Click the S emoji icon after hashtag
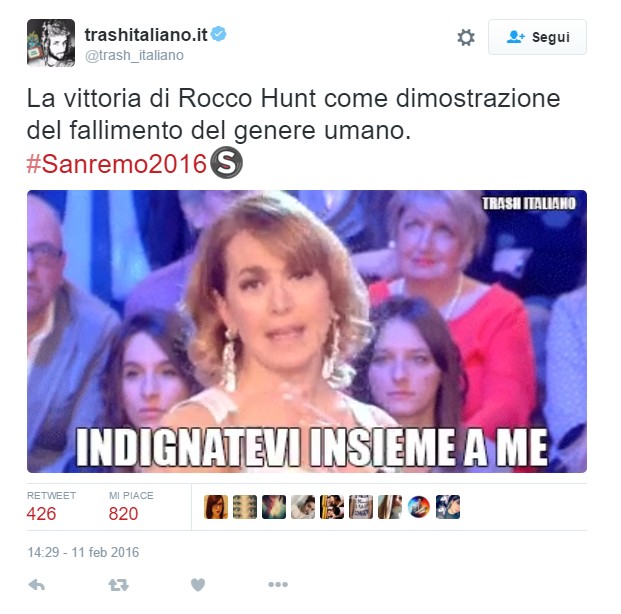The width and height of the screenshot is (621, 614). click(226, 162)
